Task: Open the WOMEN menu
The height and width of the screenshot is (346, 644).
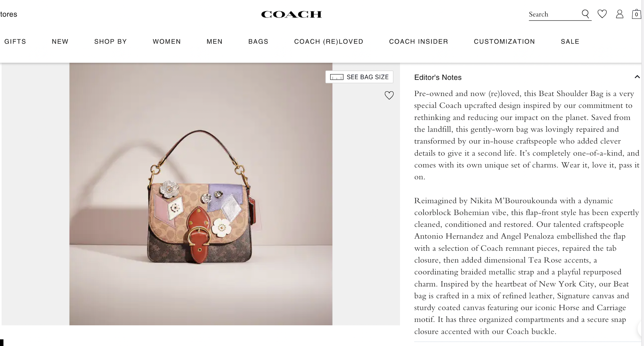Action: (167, 41)
